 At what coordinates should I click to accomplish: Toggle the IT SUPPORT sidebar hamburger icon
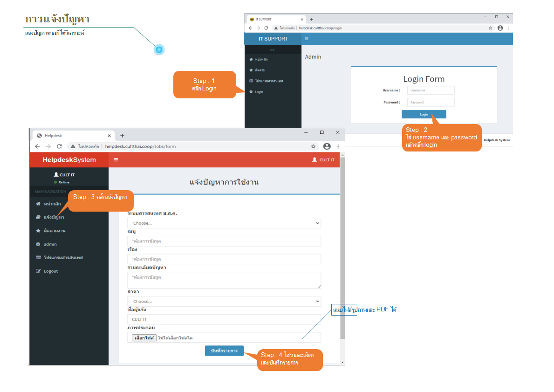click(x=307, y=39)
